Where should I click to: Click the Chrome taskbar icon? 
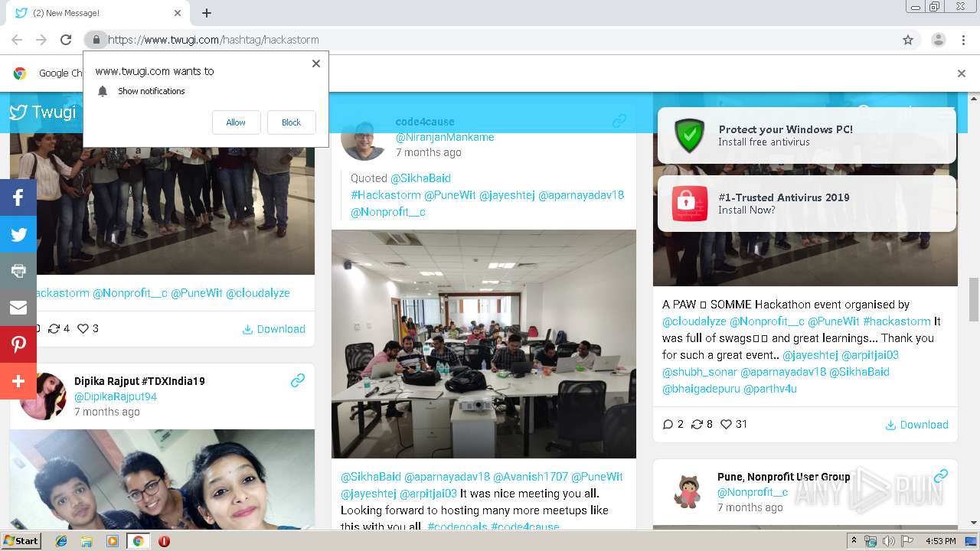(x=138, y=541)
